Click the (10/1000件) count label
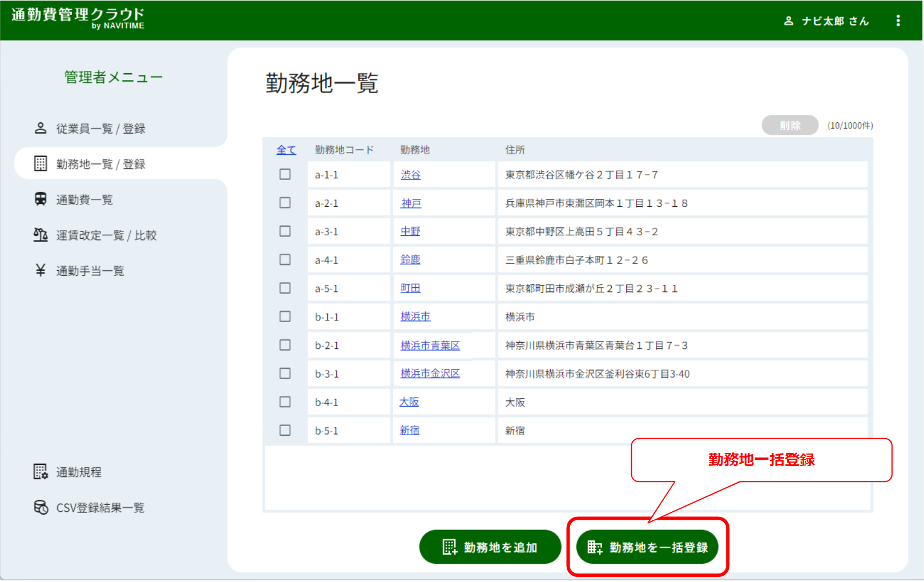The width and height of the screenshot is (924, 582). click(850, 126)
